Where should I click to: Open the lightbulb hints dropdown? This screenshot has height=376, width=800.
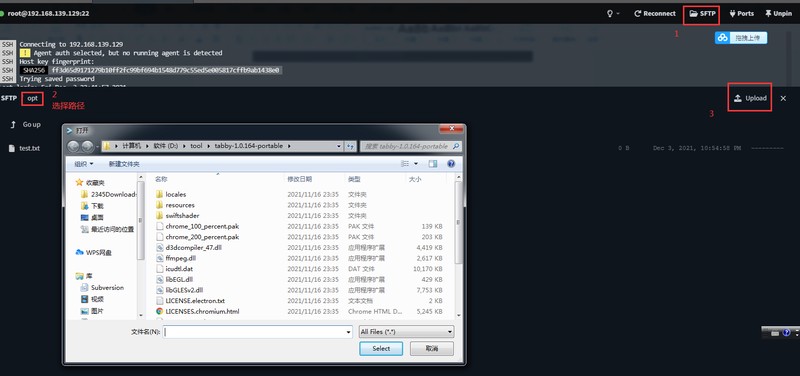coord(613,14)
